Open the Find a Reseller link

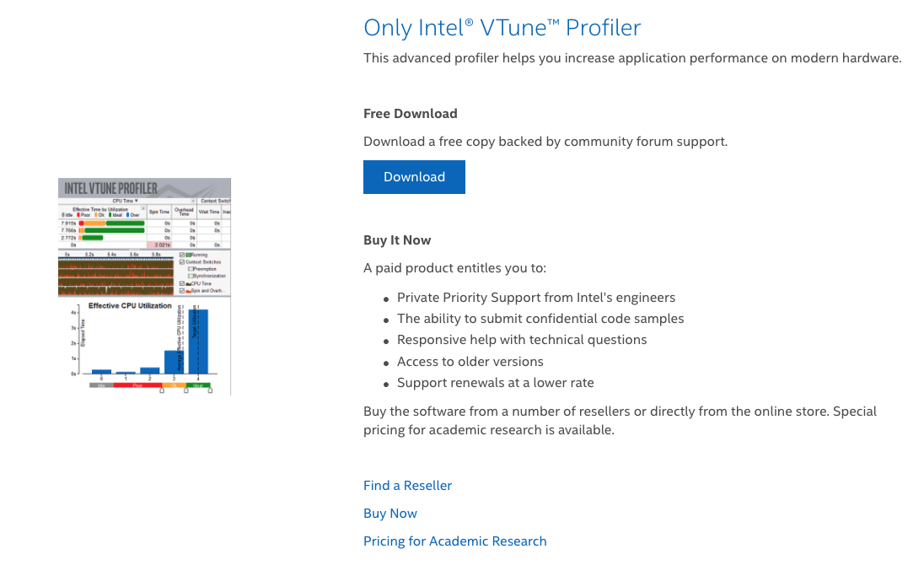click(407, 485)
